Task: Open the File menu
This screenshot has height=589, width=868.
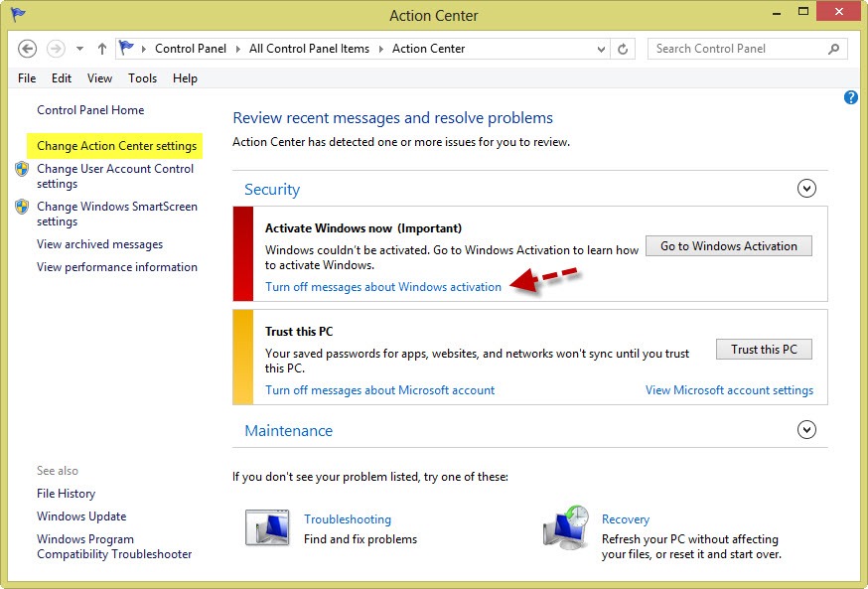Action: [x=27, y=78]
